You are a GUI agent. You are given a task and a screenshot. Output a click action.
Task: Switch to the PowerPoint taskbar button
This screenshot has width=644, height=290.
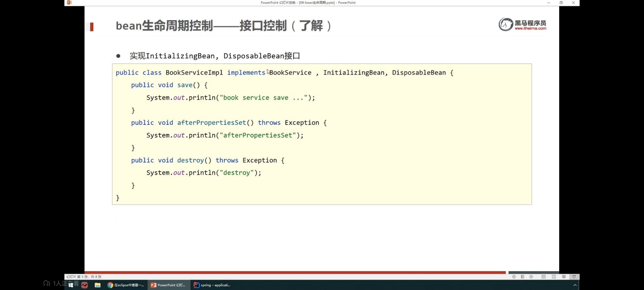pos(168,285)
